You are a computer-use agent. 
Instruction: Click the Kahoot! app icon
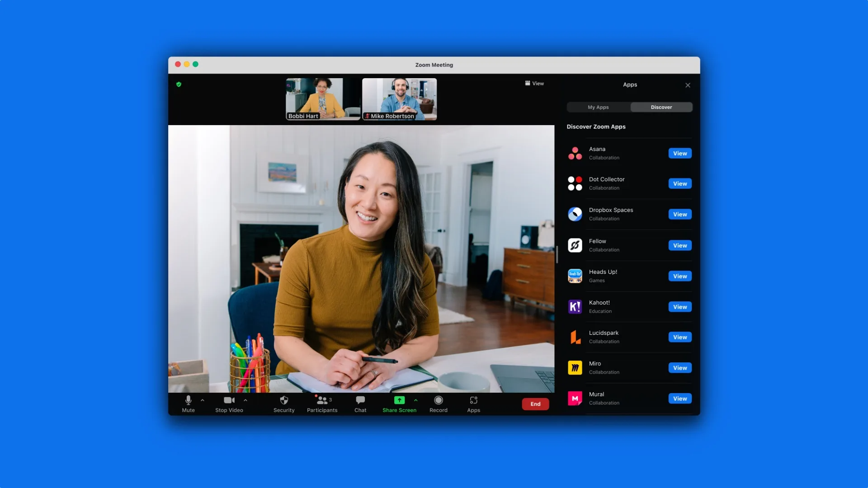coord(575,307)
